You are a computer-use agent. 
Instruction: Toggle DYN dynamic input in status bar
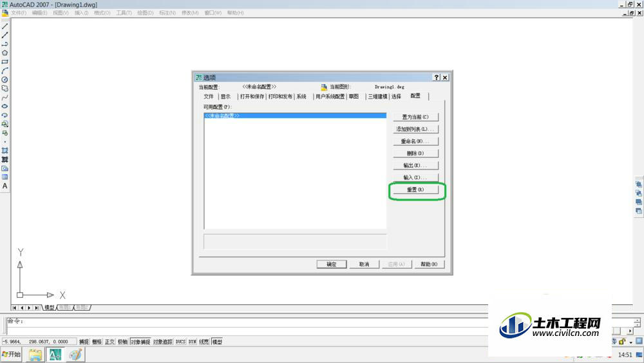193,342
